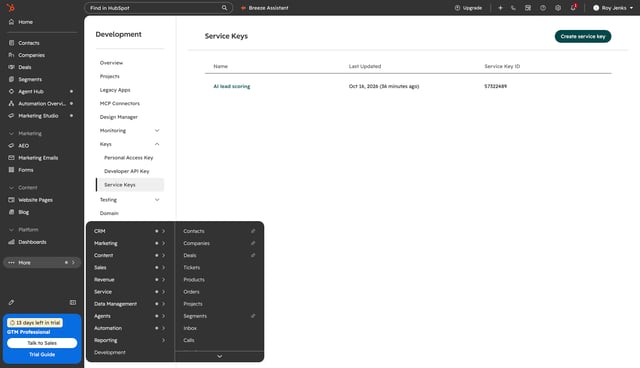Click the pin icon next to Companies
The height and width of the screenshot is (368, 640).
click(253, 243)
